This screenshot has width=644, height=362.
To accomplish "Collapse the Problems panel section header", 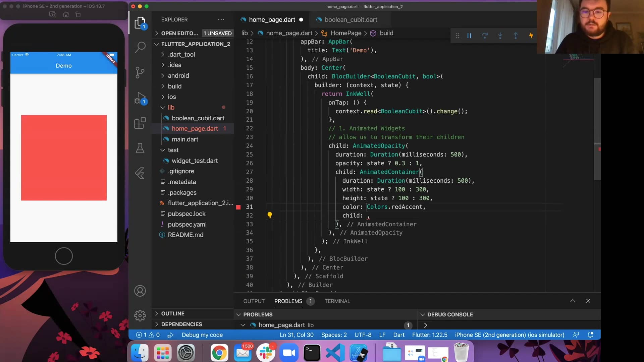I will point(258,314).
